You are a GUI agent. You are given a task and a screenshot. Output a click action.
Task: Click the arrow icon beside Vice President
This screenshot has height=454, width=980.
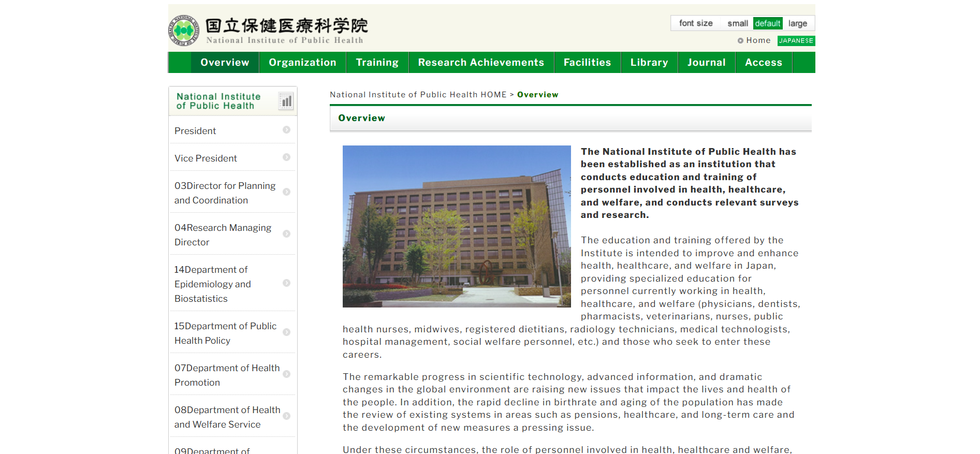click(x=286, y=157)
